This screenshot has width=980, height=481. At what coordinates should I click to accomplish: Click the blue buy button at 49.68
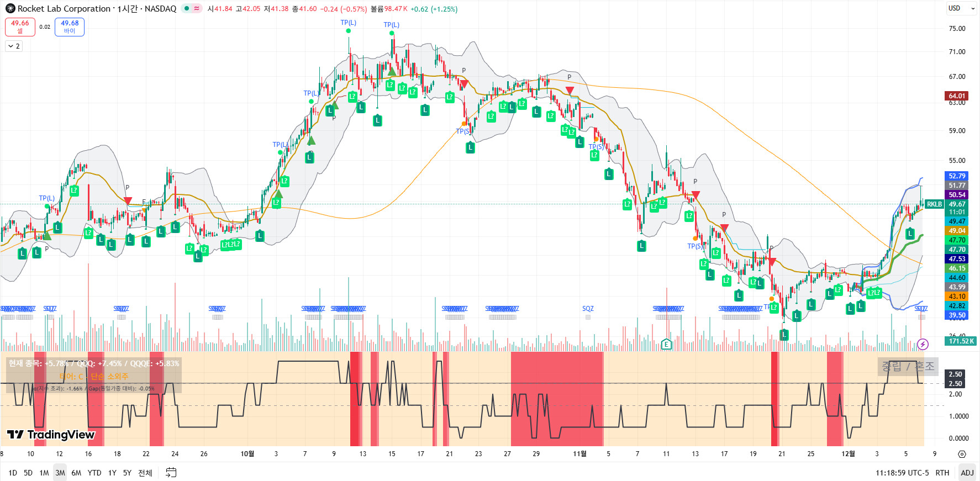(x=70, y=27)
